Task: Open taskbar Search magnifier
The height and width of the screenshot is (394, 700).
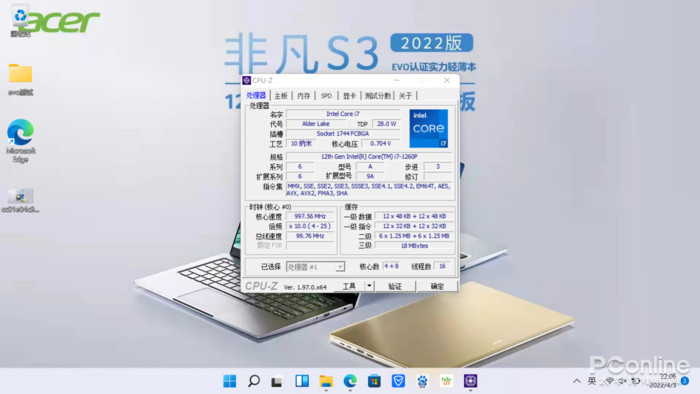Action: (254, 381)
